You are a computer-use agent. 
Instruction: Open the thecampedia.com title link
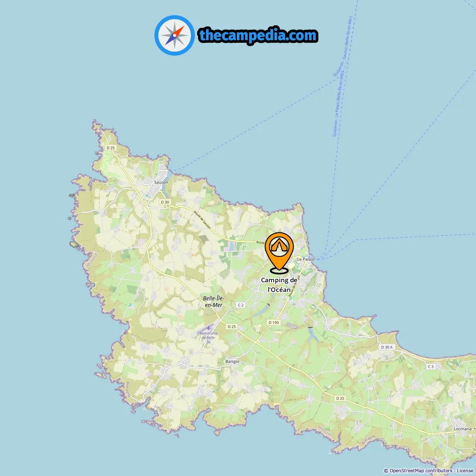258,35
